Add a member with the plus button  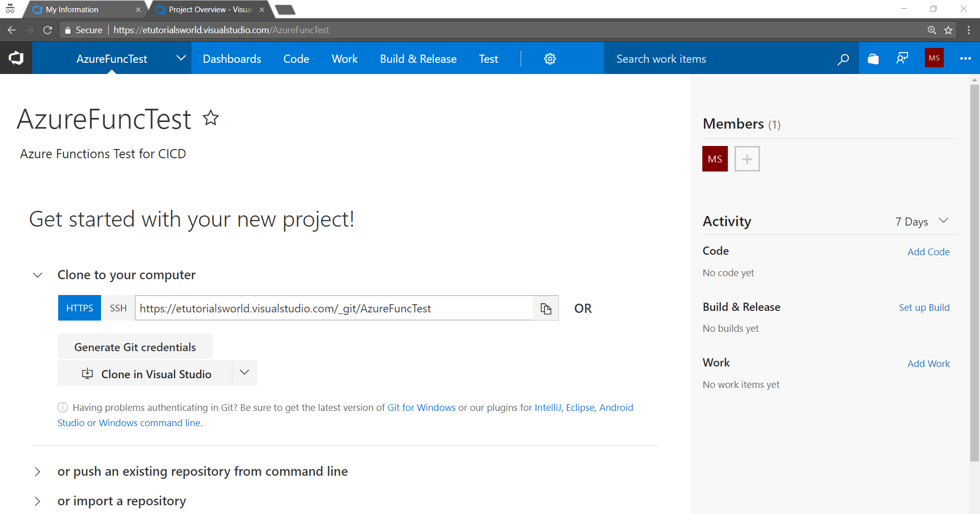[747, 159]
